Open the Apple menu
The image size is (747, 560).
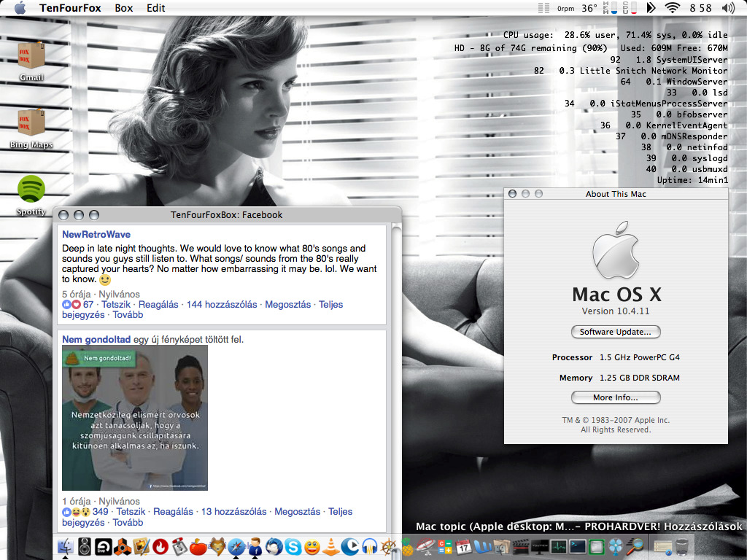click(20, 7)
